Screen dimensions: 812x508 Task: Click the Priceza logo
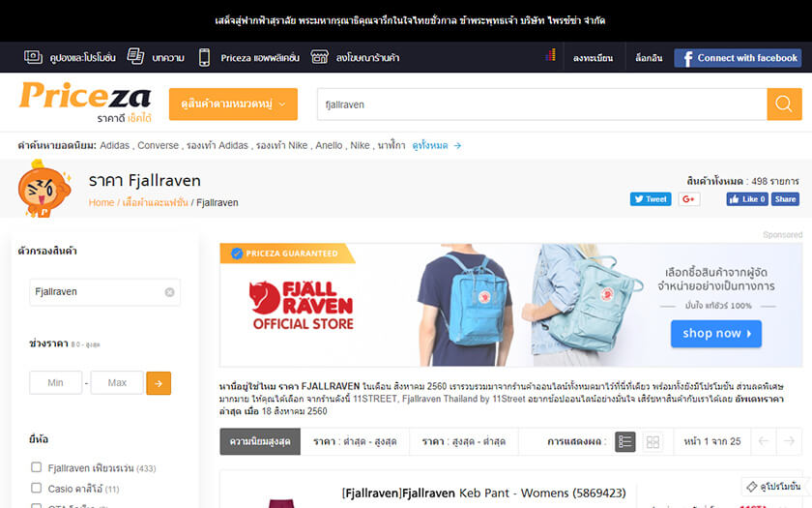[x=85, y=103]
